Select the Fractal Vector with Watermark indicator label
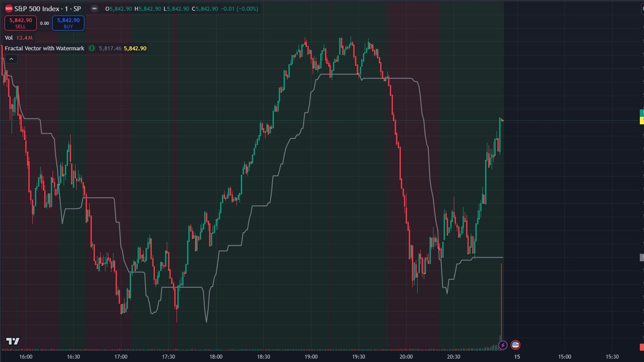 click(45, 48)
